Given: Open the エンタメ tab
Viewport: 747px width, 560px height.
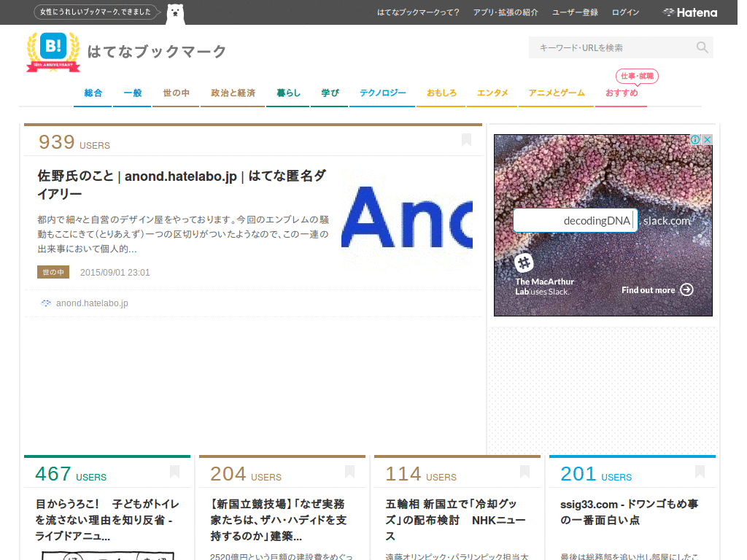Looking at the screenshot, I should [492, 93].
